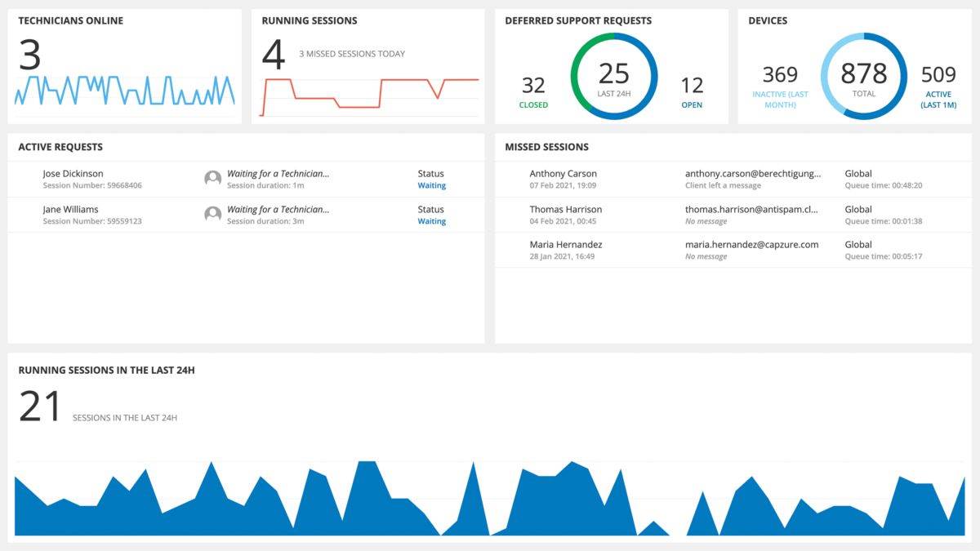Click the Deferred Support Requests donut chart
This screenshot has width=980, height=551.
(x=612, y=74)
